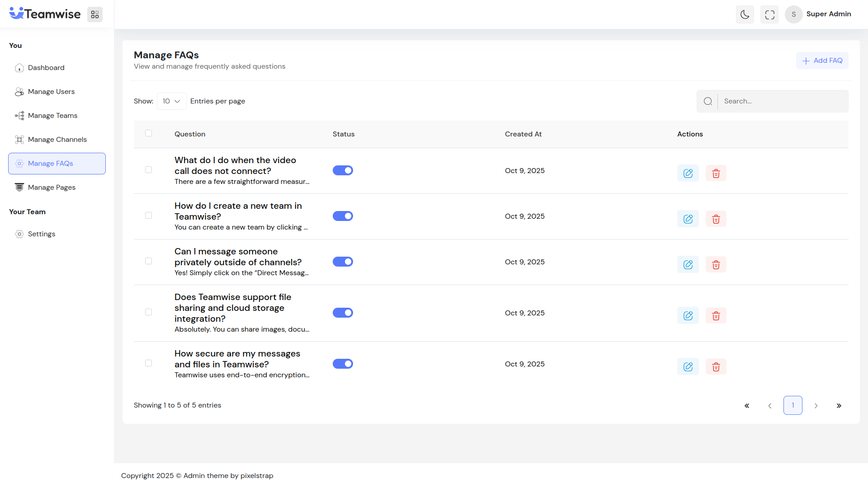Toggle dark mode moon icon
Viewport: 868px width, 488px height.
click(745, 14)
